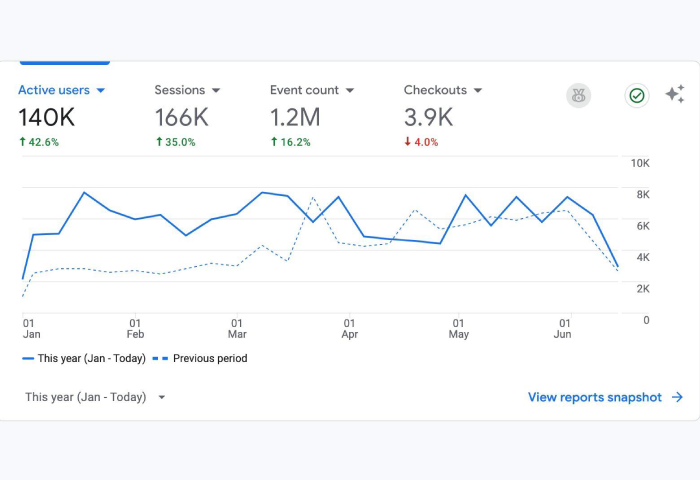Click the 01 Jan axis label

pyautogui.click(x=31, y=329)
